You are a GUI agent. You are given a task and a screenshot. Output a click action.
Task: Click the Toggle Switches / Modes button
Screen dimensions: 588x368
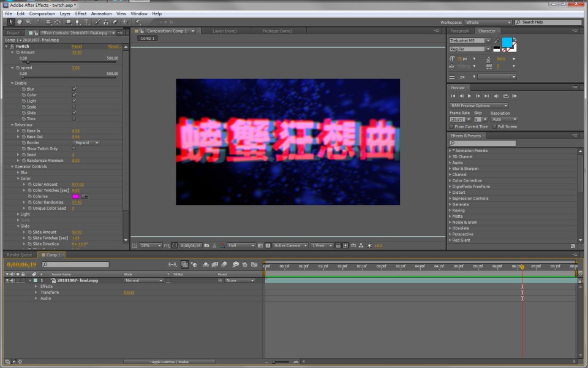[169, 362]
